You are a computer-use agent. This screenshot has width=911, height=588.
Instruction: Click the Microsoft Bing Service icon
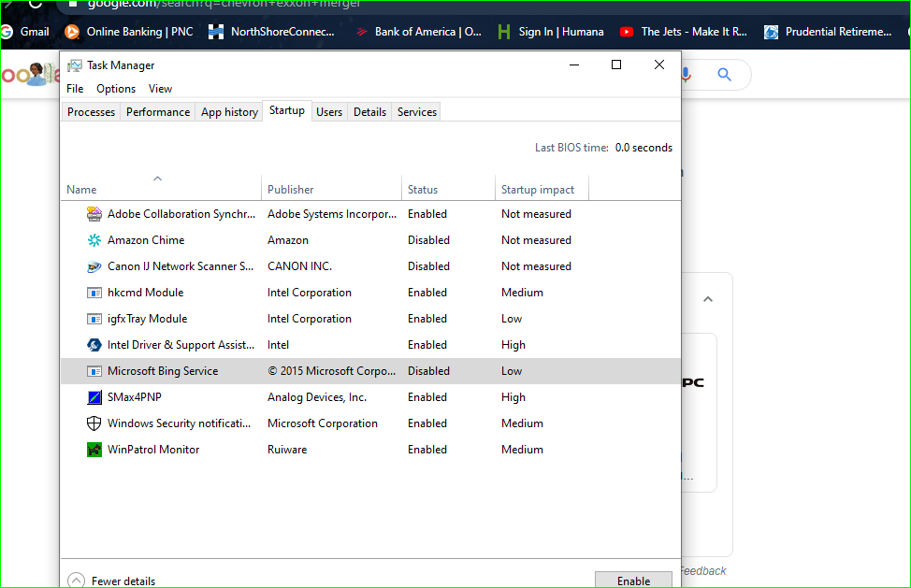94,371
